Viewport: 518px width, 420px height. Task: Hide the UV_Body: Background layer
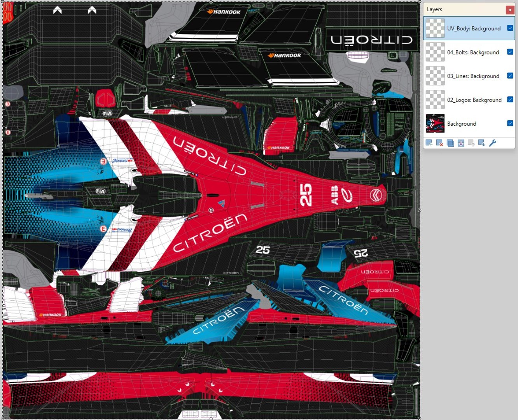510,28
